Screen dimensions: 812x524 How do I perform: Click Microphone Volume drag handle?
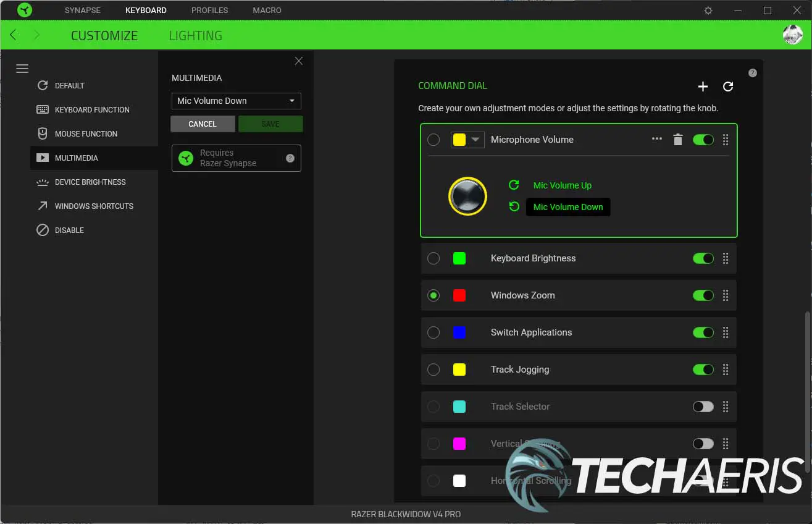726,140
